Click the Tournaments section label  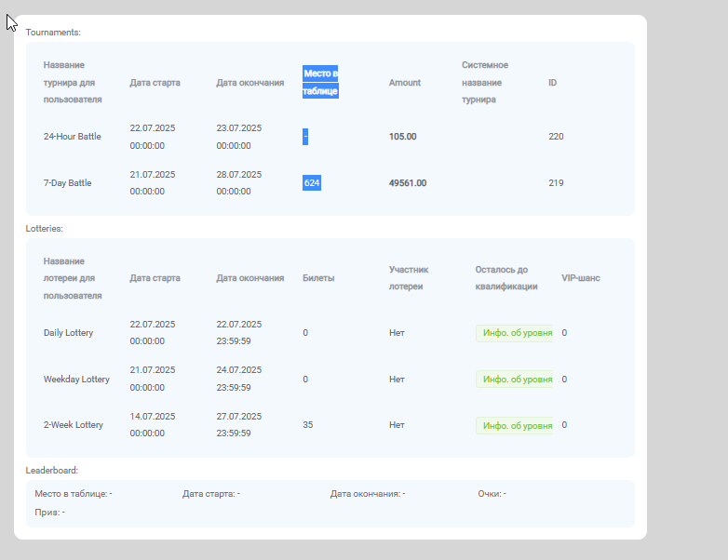(x=53, y=33)
